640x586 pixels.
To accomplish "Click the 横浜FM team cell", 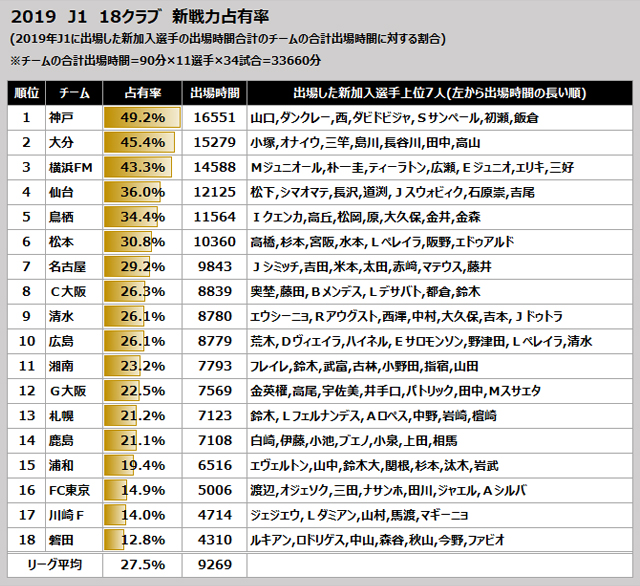I will coord(78,166).
